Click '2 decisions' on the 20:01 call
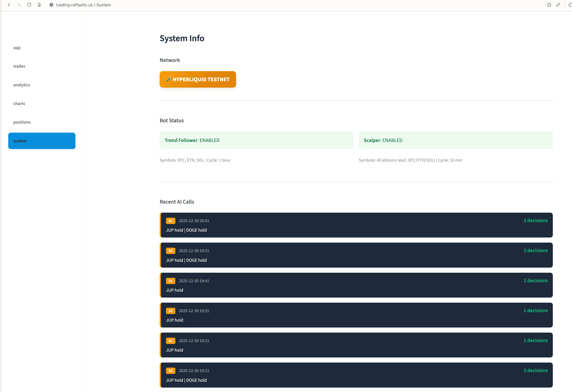This screenshot has height=392, width=572. pyautogui.click(x=536, y=220)
